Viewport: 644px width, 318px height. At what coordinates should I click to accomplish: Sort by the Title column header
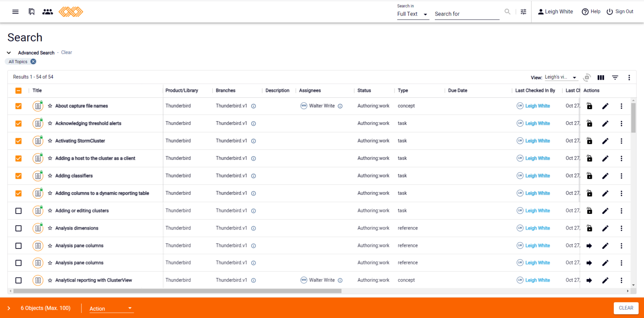click(x=37, y=90)
